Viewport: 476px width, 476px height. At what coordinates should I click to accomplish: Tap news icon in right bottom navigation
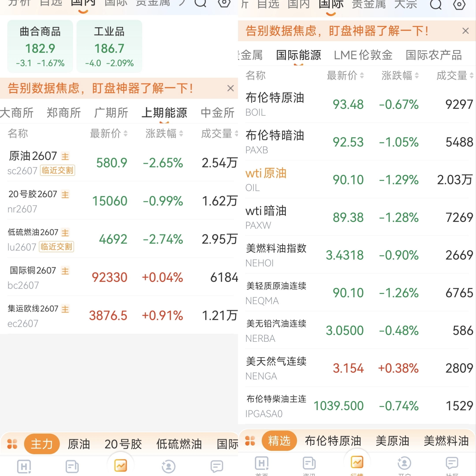309,463
